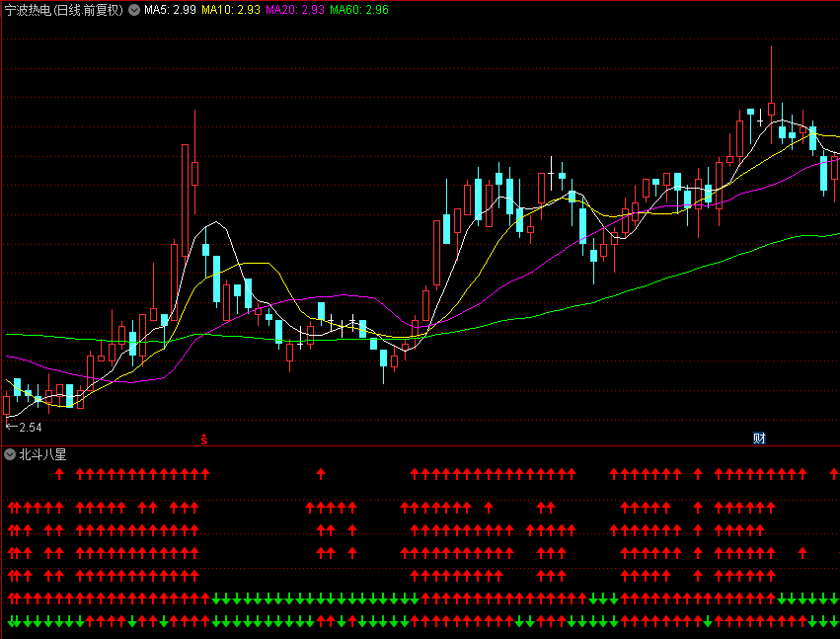Click the first red up arrow in the second indicator row

pos(13,508)
